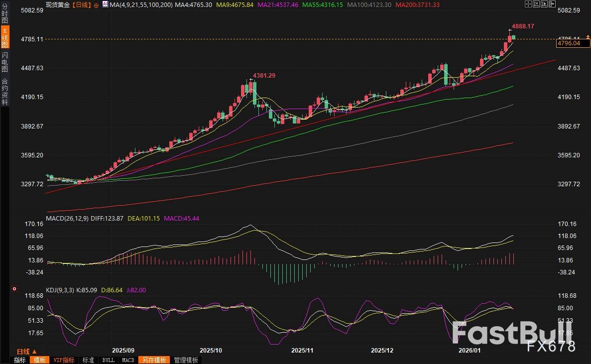Click the MA indicator chart icon
The height and width of the screenshot is (364, 591).
[x=104, y=4]
